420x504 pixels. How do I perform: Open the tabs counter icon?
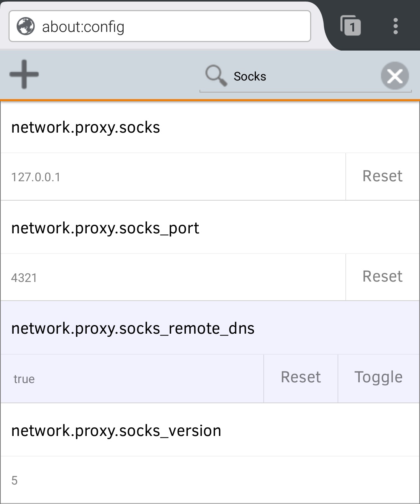tap(350, 26)
